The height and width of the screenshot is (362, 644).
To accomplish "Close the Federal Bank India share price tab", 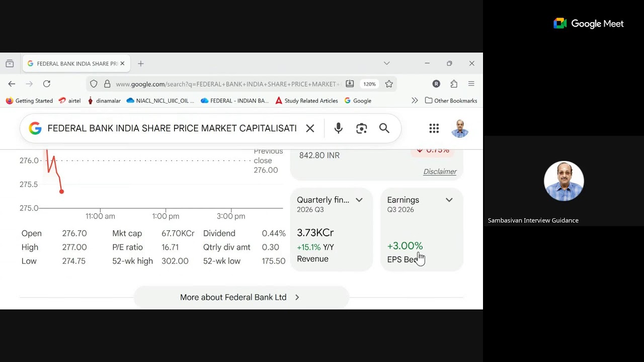I will click(122, 64).
